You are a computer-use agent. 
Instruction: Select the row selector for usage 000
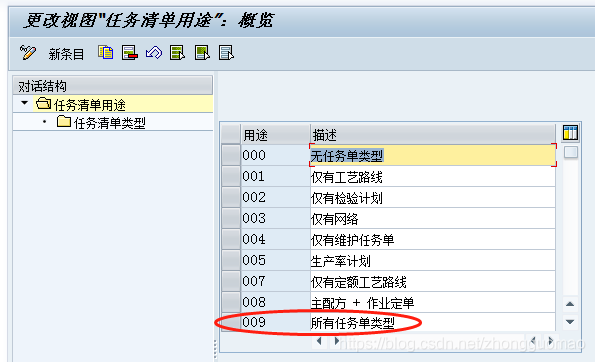point(231,155)
